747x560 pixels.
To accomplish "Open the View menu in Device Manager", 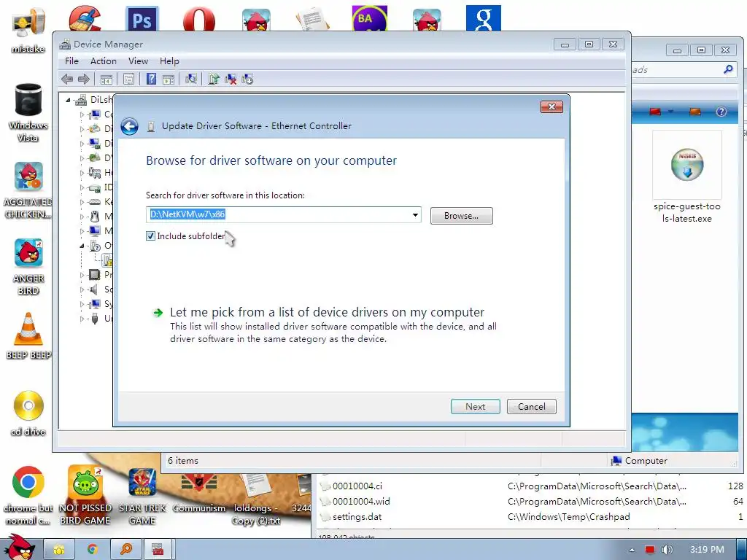I will click(x=138, y=61).
